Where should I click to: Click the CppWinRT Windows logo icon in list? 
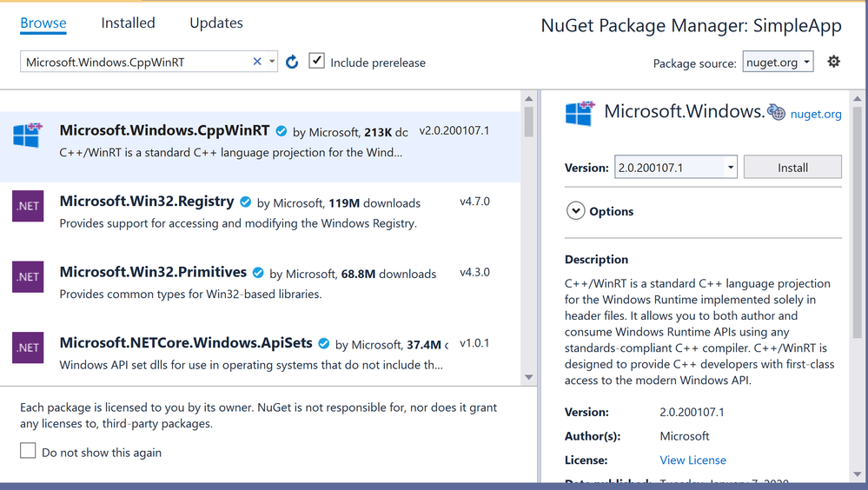coord(28,135)
